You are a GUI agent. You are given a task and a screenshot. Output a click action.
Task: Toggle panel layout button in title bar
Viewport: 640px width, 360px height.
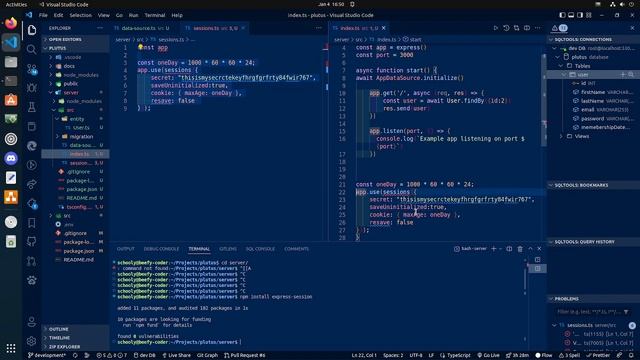pos(571,15)
